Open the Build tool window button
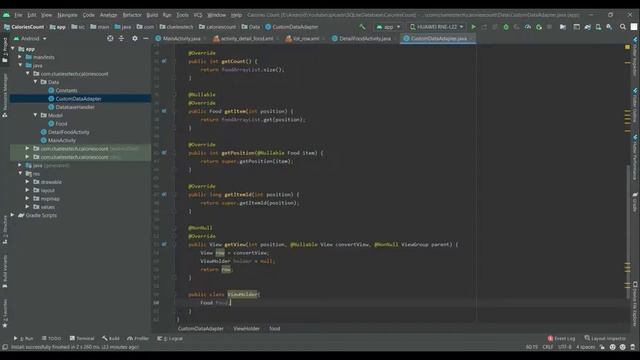The width and height of the screenshot is (640, 360). coord(111,338)
